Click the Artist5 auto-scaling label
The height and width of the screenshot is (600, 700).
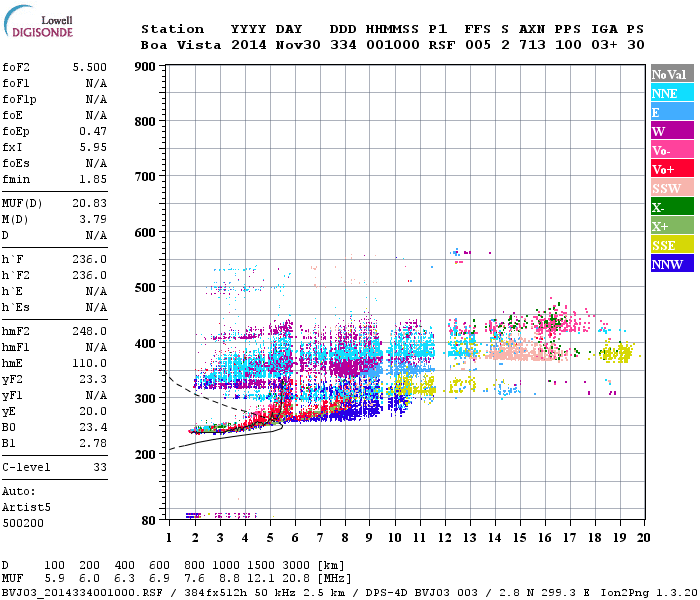point(26,508)
